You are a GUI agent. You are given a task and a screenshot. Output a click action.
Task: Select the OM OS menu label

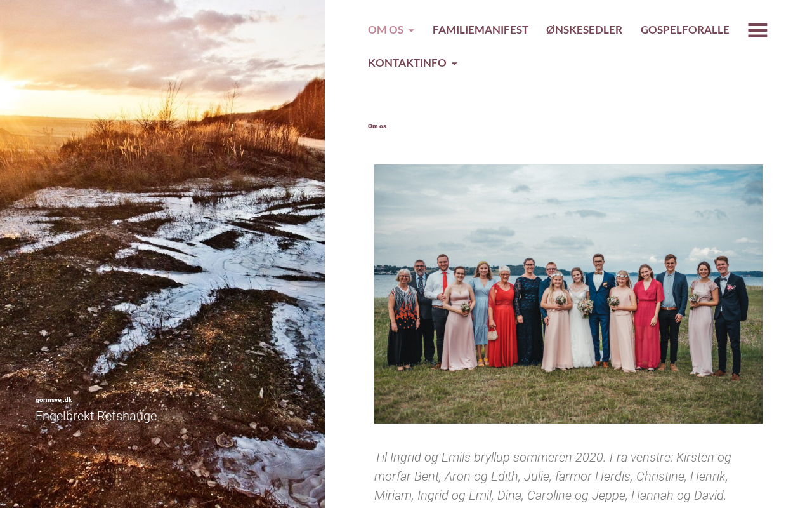(386, 30)
